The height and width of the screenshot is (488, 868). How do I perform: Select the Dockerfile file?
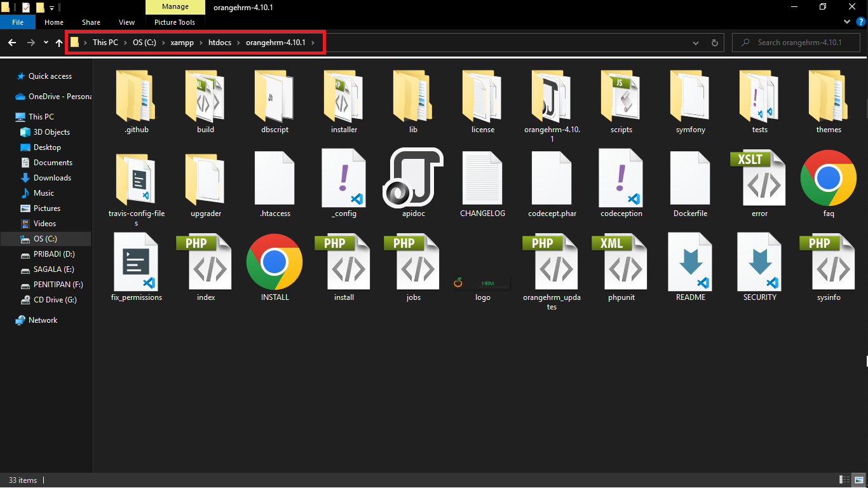691,186
